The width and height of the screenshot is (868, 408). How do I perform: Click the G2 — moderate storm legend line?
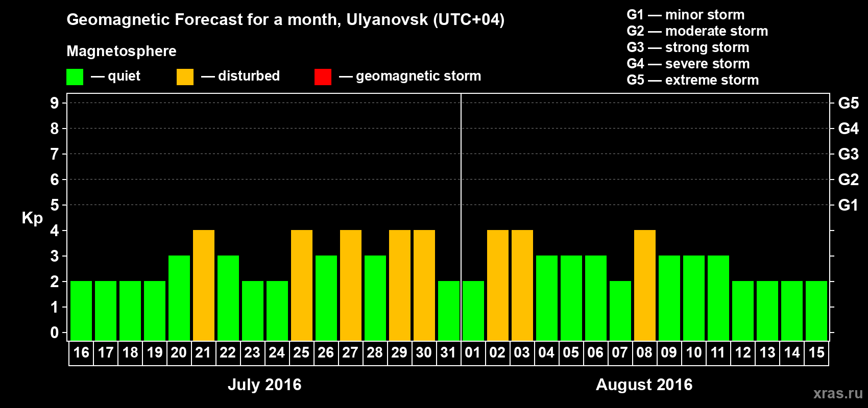(x=697, y=31)
